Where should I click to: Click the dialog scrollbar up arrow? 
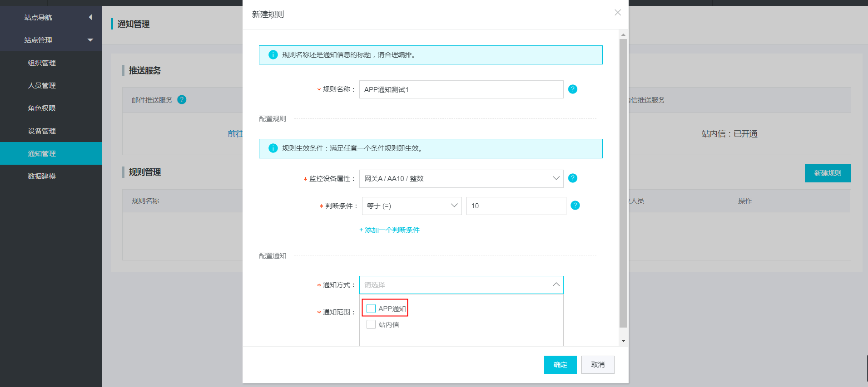tap(623, 34)
